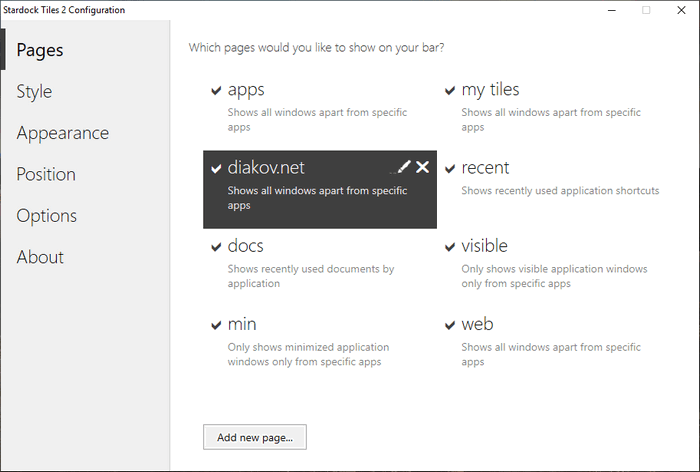The height and width of the screenshot is (472, 700).
Task: Switch to the Appearance section
Action: tap(62, 133)
